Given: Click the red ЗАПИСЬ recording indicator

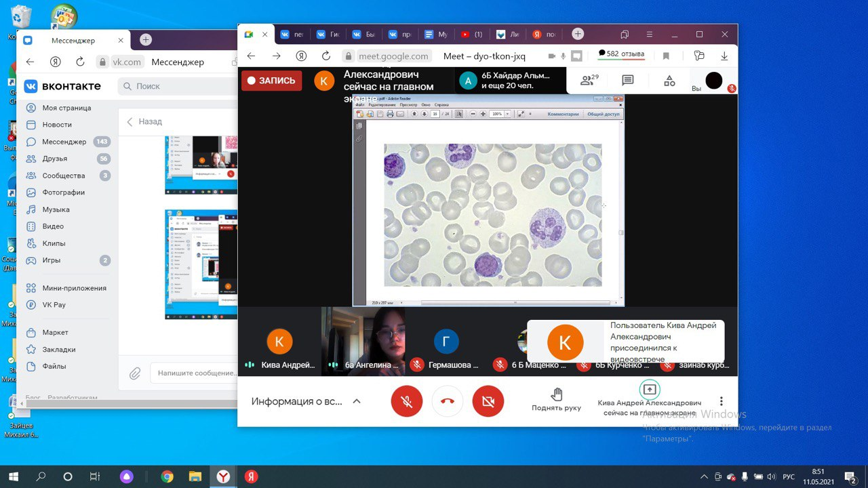Looking at the screenshot, I should coord(271,81).
